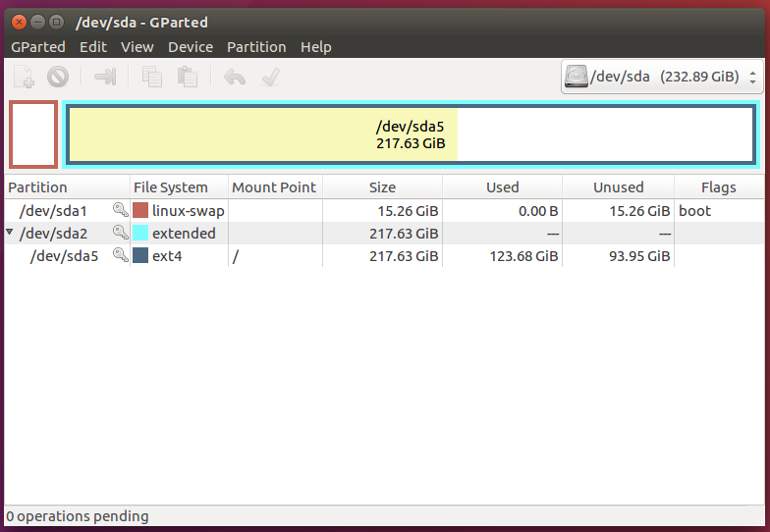Click the 15.26 GiB size of sda1
770x532 pixels.
(x=408, y=211)
